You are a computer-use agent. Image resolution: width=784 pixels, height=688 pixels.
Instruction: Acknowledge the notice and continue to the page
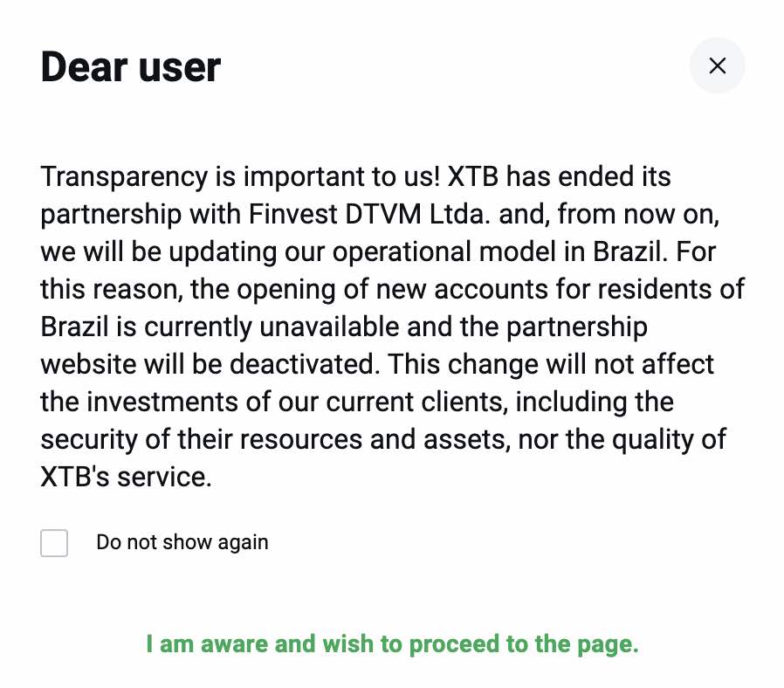pyautogui.click(x=392, y=643)
